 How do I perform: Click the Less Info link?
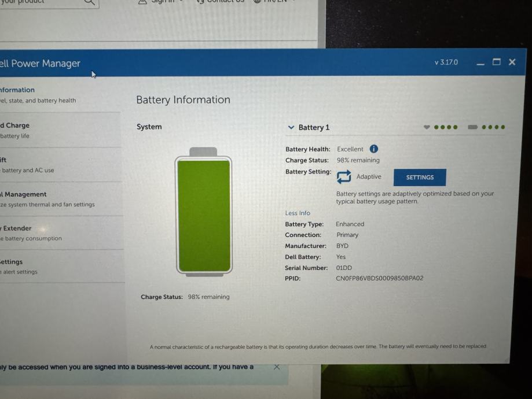(x=298, y=213)
